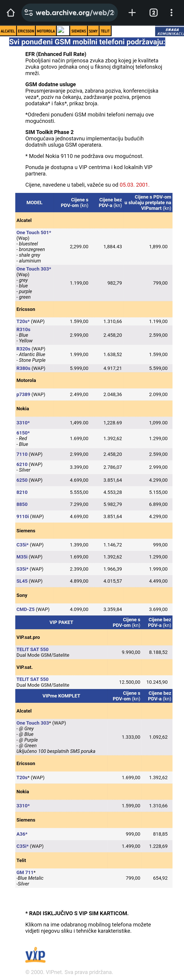
Task: Open the Ericsson T20s link in first table
Action: (23, 322)
